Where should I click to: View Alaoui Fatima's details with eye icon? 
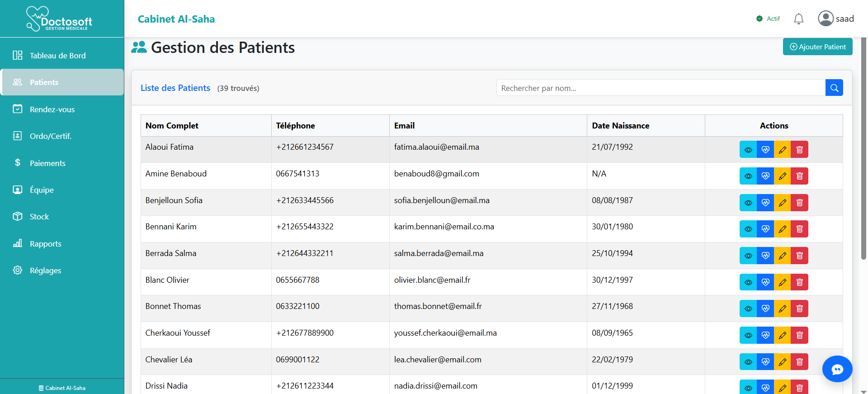point(748,150)
